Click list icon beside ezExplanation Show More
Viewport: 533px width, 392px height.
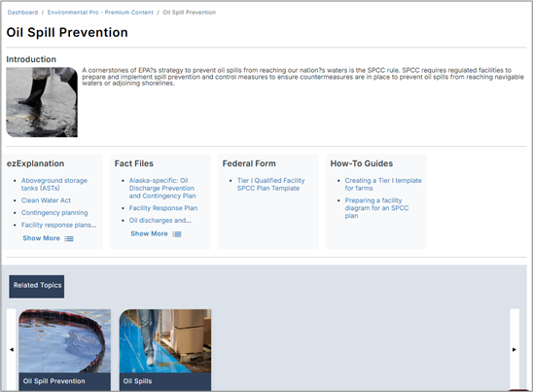pos(69,238)
